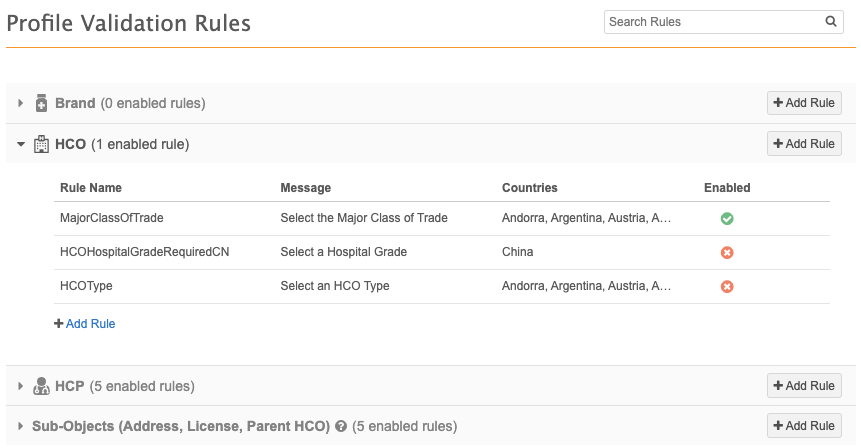Enable the HCOType rule red X

pos(727,286)
